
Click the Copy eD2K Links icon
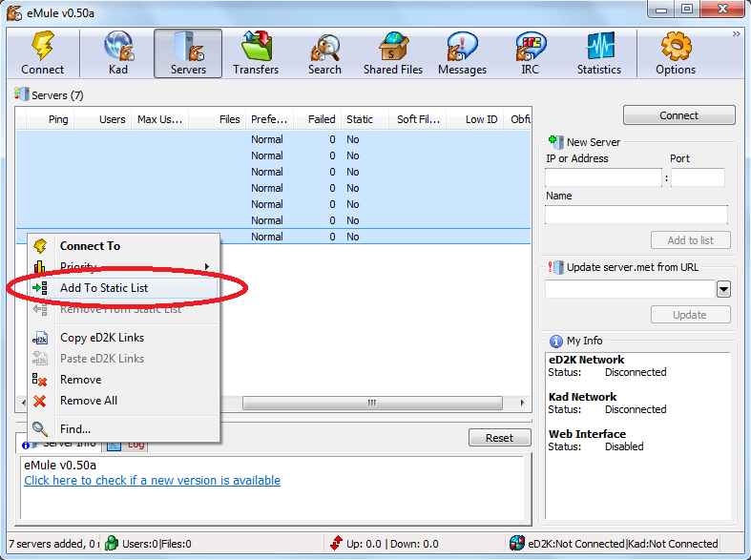tap(40, 338)
